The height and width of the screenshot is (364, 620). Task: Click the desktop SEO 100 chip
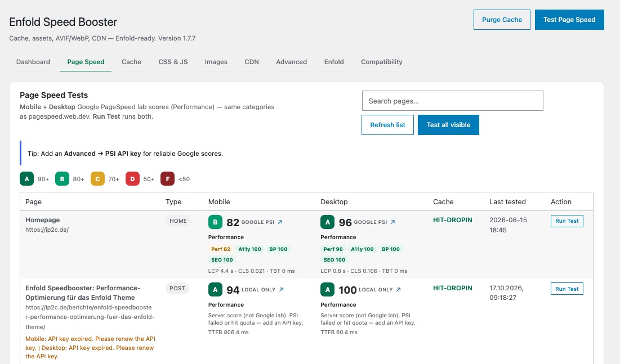pos(334,260)
